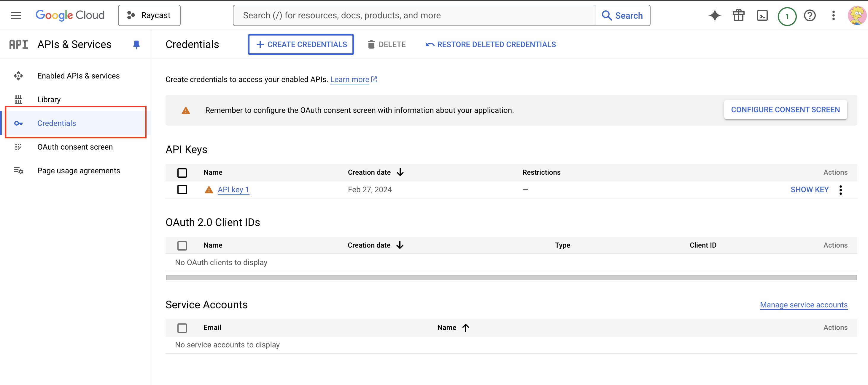Select all API Keys header checkbox
The image size is (868, 385).
click(182, 173)
